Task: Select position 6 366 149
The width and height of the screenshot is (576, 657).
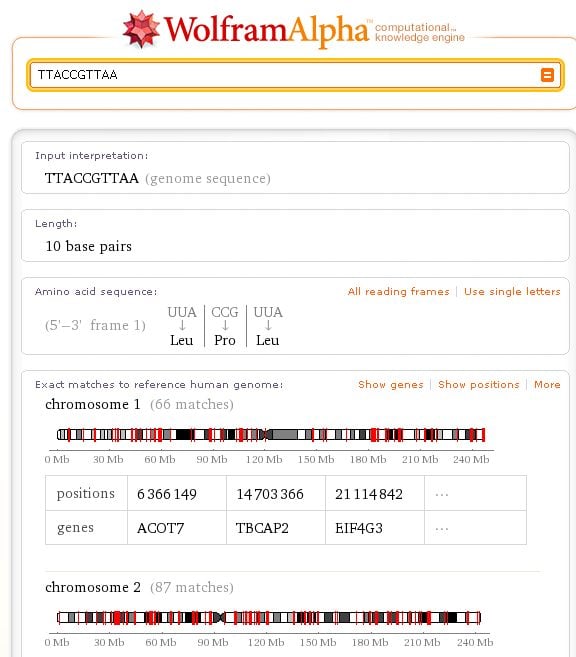Action: pyautogui.click(x=167, y=494)
